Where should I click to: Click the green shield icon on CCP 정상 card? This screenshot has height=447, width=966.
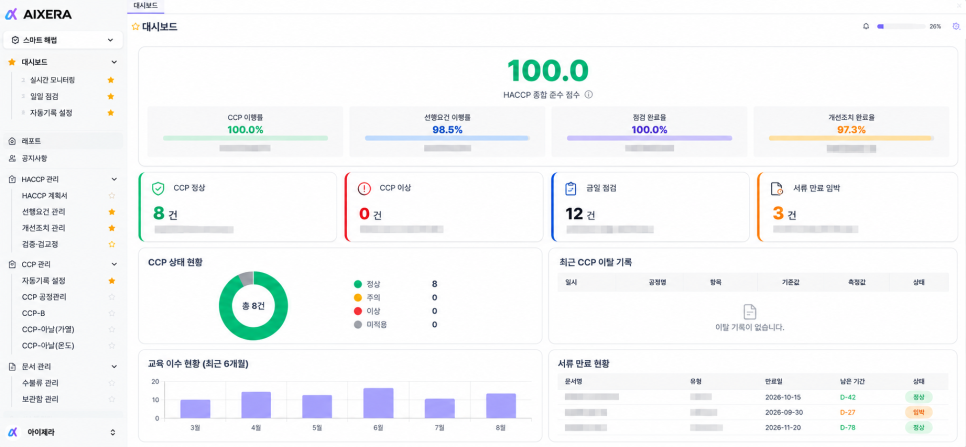click(x=158, y=188)
